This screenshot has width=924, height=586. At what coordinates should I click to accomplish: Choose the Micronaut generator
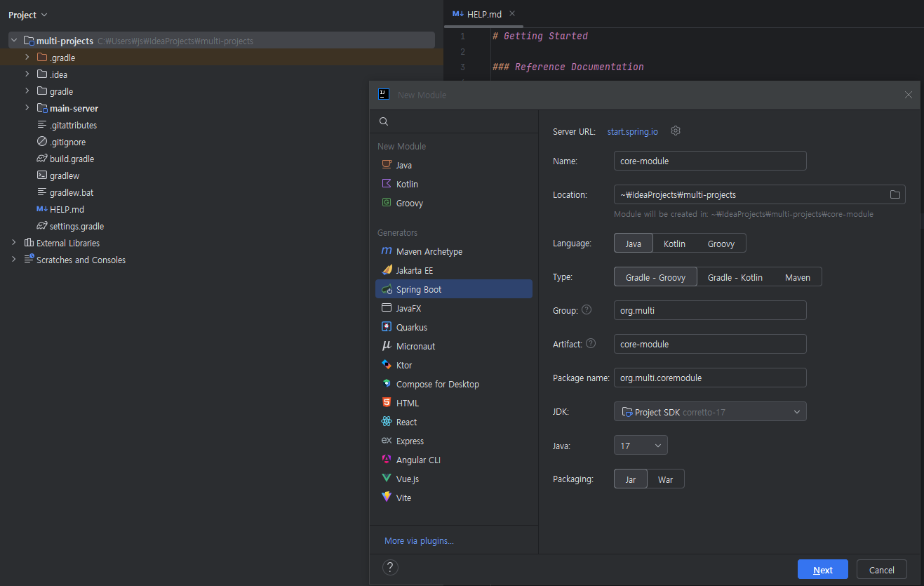click(x=454, y=346)
